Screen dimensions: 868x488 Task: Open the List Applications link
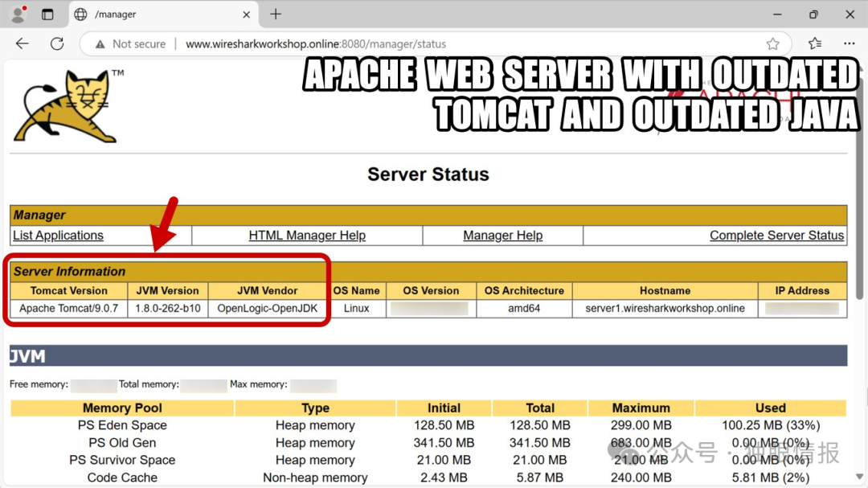pos(58,236)
